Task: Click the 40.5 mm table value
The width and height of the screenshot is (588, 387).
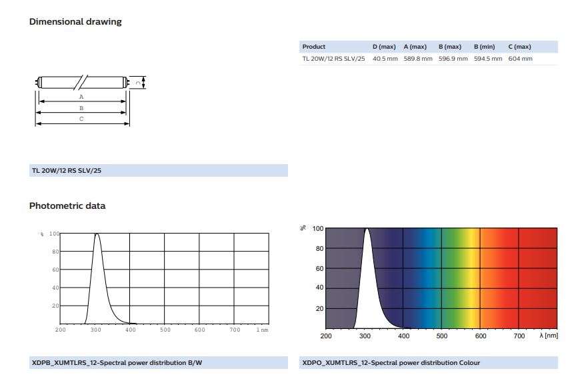Action: tap(385, 59)
